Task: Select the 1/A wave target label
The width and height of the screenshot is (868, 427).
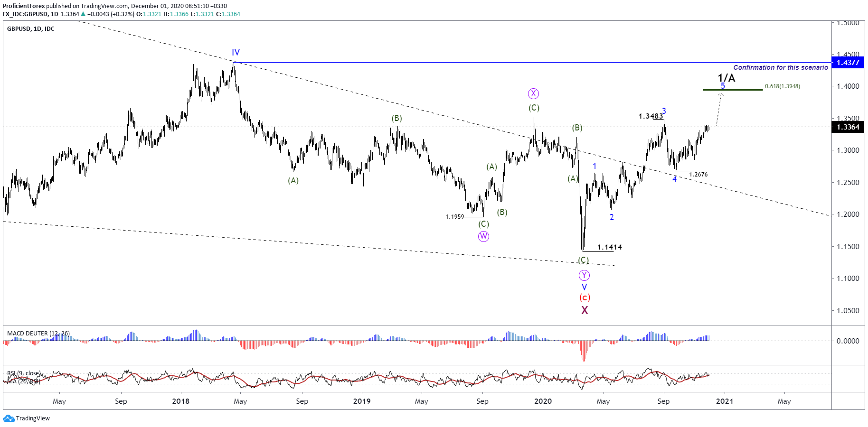Action: click(726, 77)
